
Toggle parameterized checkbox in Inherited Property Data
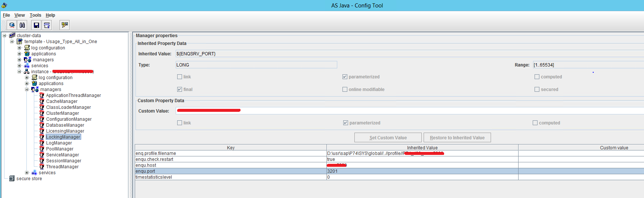point(345,77)
